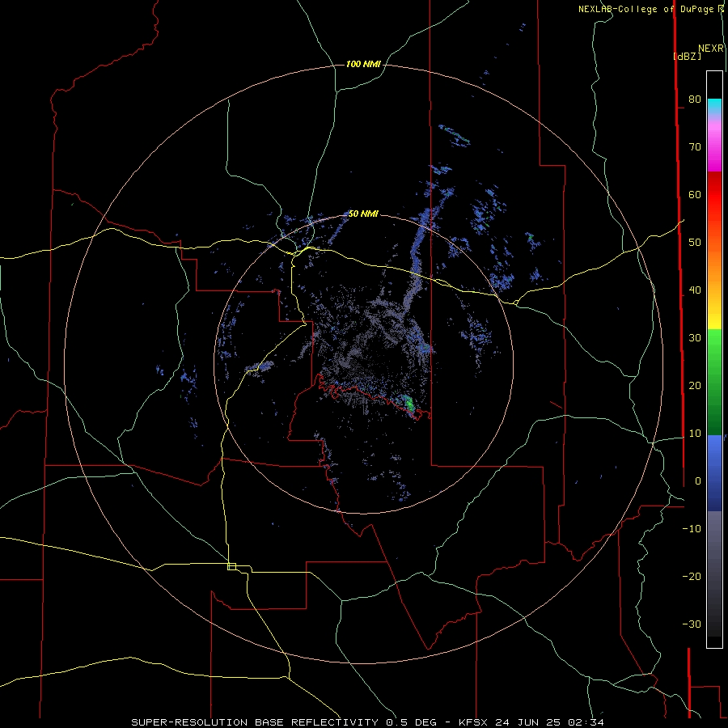Click the NEXR label above the color bar
728x728 pixels.
click(711, 49)
